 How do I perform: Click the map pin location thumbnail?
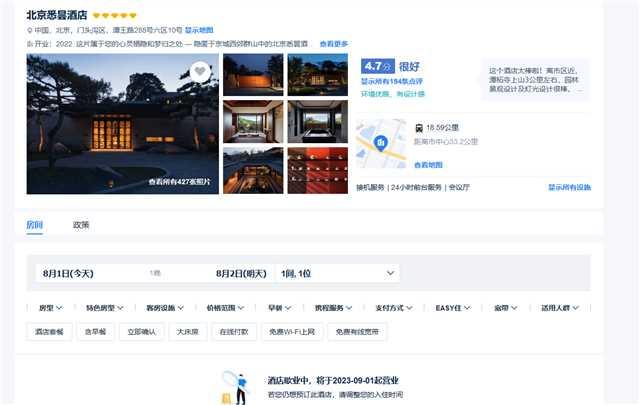pos(380,143)
